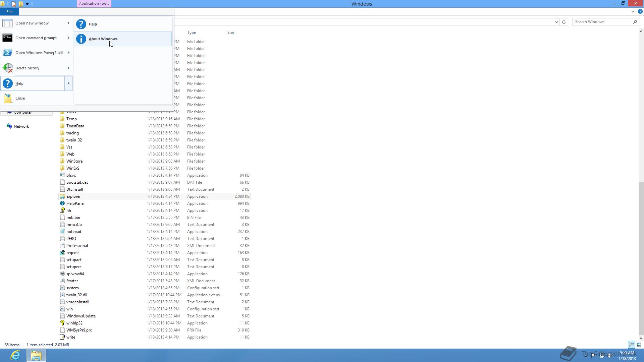Viewport: 644px width, 362px height.
Task: Click Delete history menu item
Action: click(33, 68)
